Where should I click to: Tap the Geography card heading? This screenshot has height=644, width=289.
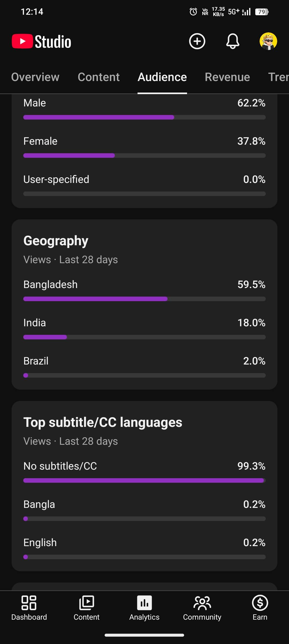(56, 241)
